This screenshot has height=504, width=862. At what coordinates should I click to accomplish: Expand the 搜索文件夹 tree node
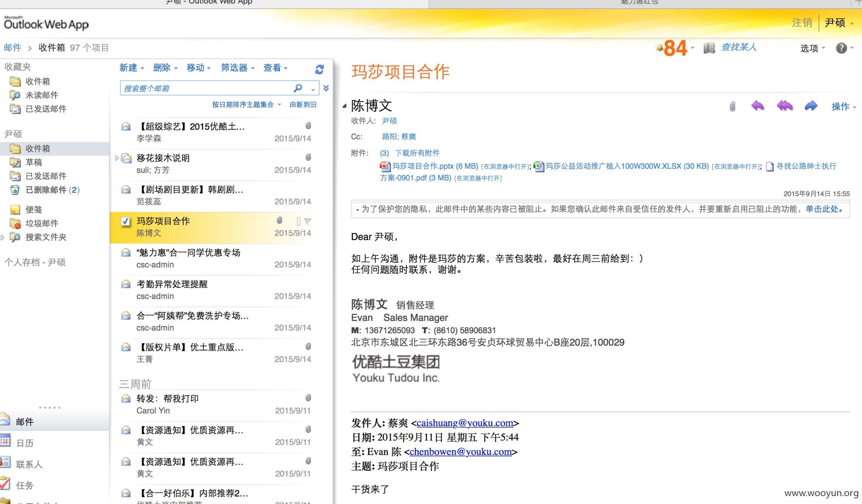pos(3,237)
